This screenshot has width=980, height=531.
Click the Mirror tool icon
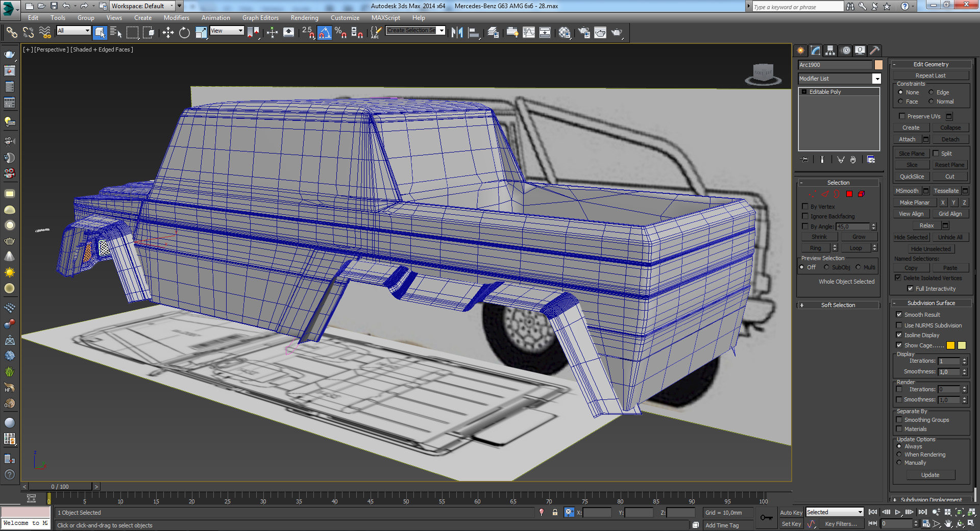(x=457, y=33)
